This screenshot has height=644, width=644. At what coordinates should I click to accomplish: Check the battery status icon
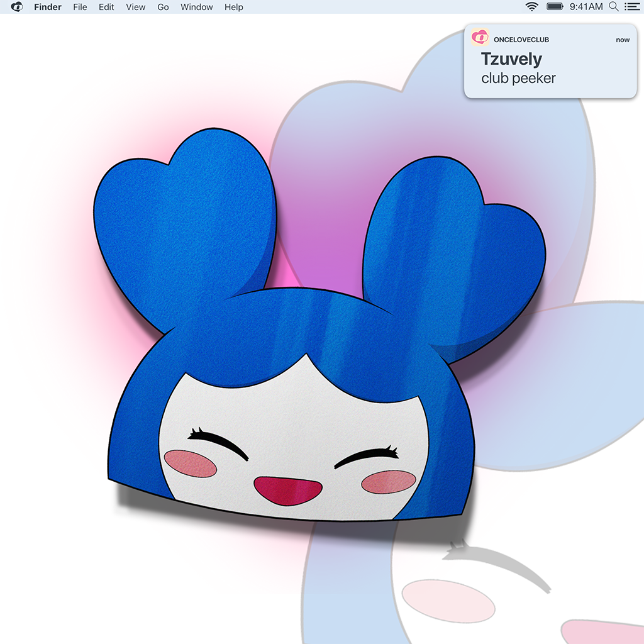point(555,7)
